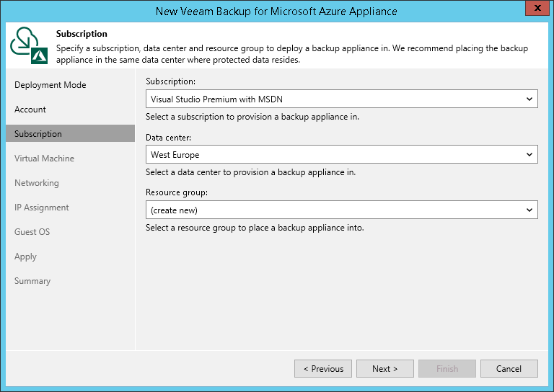Select the Apply step
This screenshot has height=392, width=554.
[x=25, y=257]
